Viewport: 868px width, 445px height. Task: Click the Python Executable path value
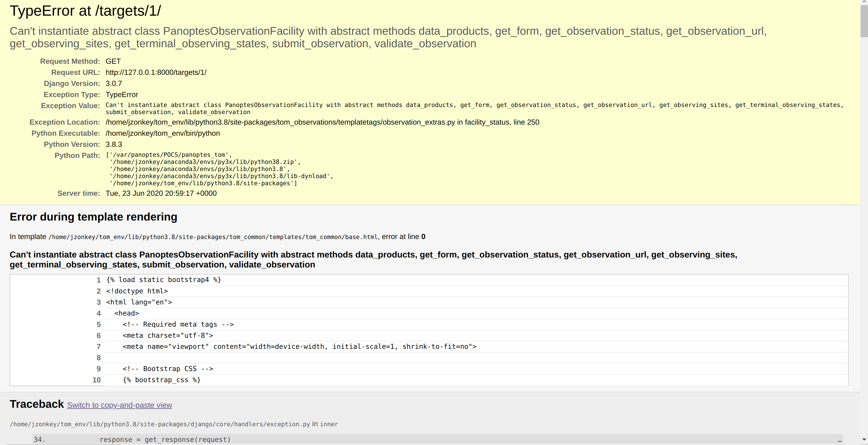(x=162, y=133)
